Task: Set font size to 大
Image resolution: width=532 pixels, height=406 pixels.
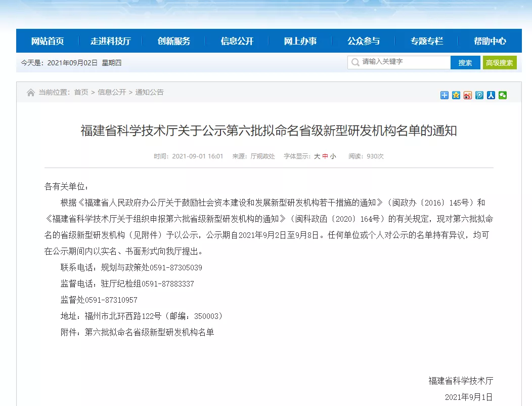Action: click(x=317, y=156)
